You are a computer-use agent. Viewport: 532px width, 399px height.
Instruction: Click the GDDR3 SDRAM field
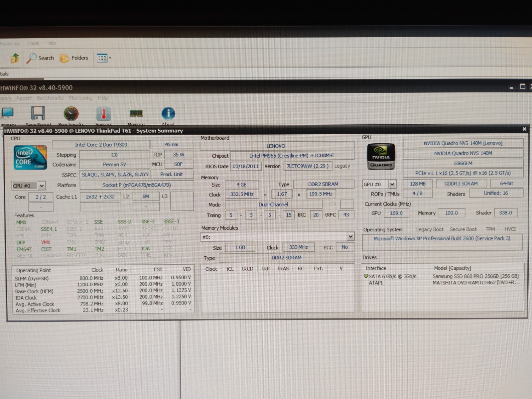pos(461,184)
